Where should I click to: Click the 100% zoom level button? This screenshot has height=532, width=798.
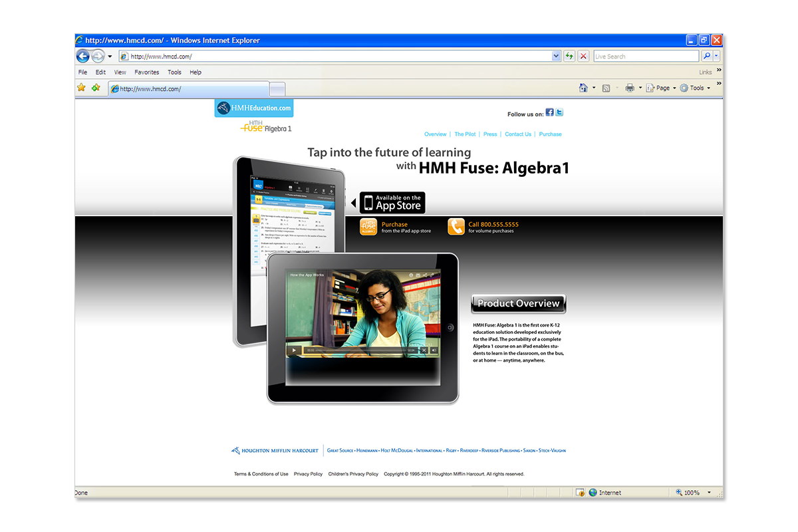(x=688, y=493)
